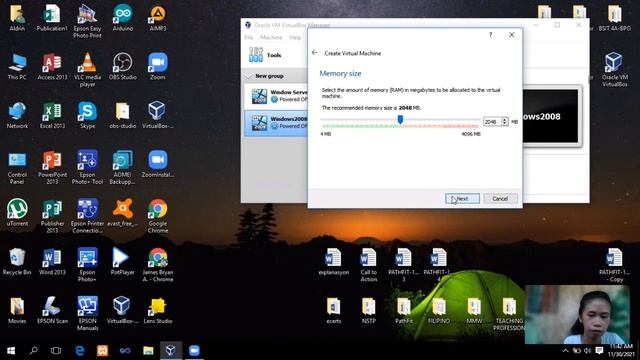Collapse the New group expander

tap(248, 76)
